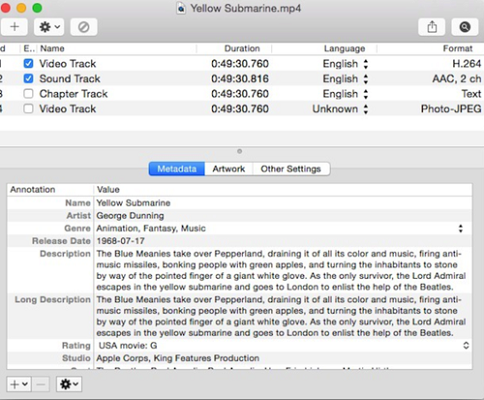Click the Text format cell of Chapter Track

coord(471,94)
